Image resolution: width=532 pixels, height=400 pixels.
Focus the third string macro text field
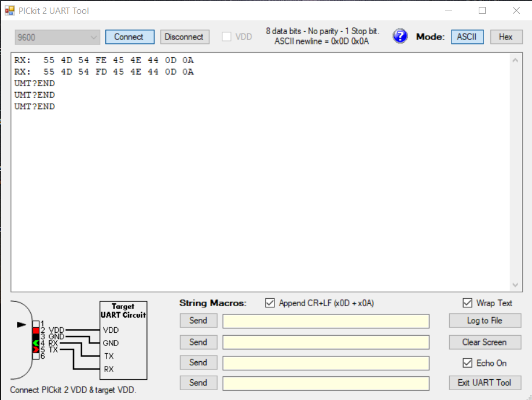coord(326,364)
